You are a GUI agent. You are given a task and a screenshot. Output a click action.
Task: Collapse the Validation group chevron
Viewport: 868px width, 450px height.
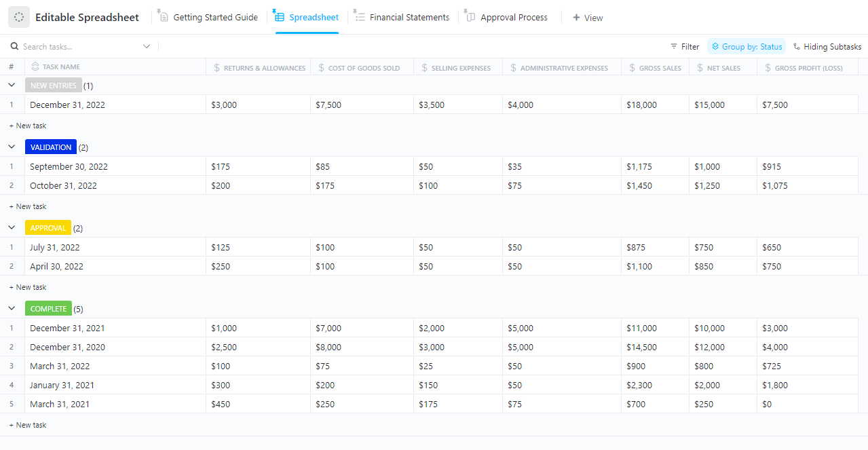[x=12, y=147]
